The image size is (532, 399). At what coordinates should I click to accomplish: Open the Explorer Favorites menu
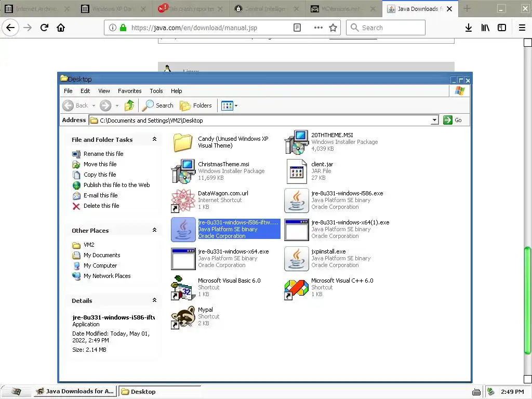(x=129, y=91)
